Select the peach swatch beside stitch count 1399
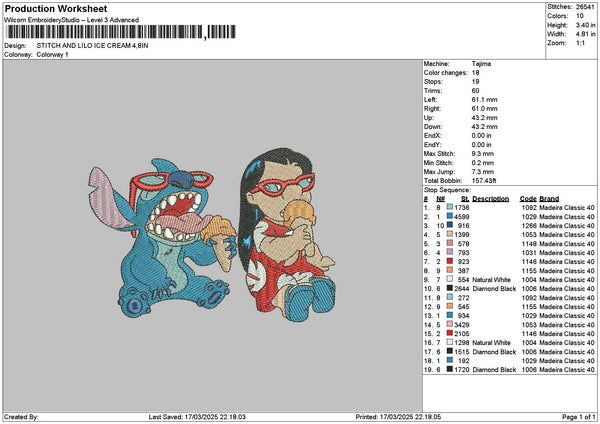This screenshot has width=600, height=424. click(x=450, y=235)
